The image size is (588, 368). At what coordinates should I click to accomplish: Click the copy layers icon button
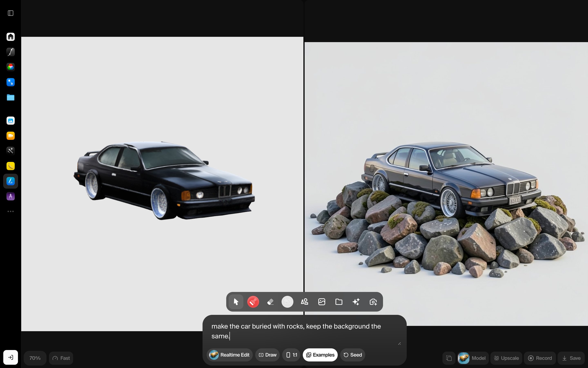[449, 358]
